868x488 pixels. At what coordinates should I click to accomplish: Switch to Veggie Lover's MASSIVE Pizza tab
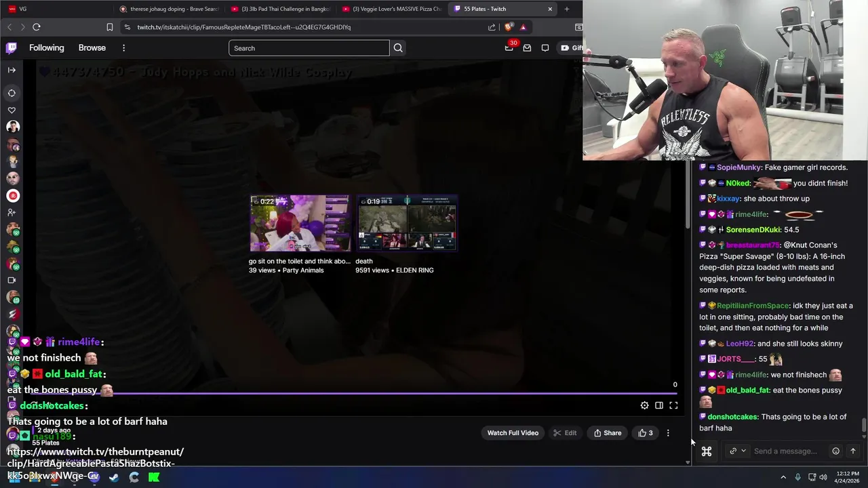[x=392, y=9]
